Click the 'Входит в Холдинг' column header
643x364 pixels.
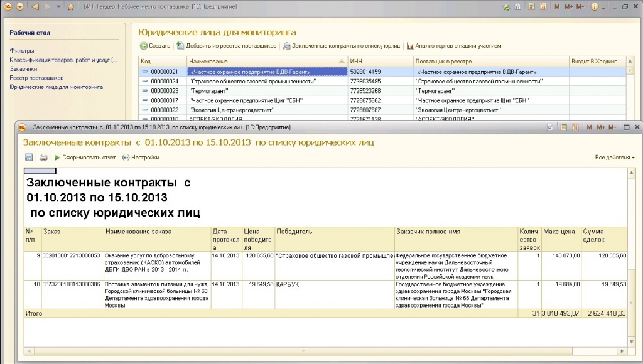pos(598,61)
